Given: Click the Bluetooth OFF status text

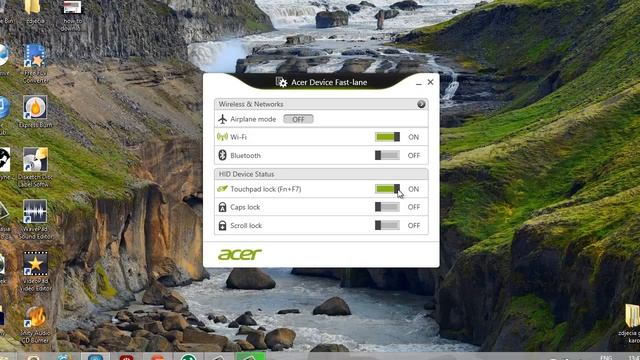Looking at the screenshot, I should tap(414, 156).
